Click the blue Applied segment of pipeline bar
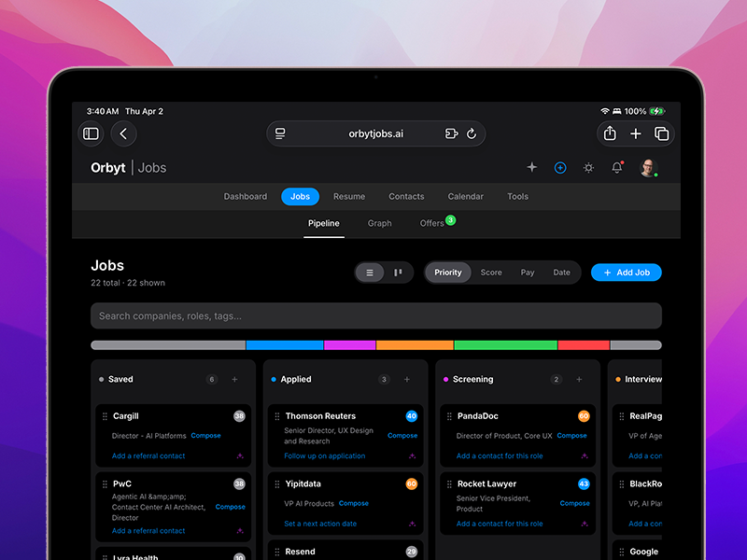The image size is (747, 560). pyautogui.click(x=285, y=345)
